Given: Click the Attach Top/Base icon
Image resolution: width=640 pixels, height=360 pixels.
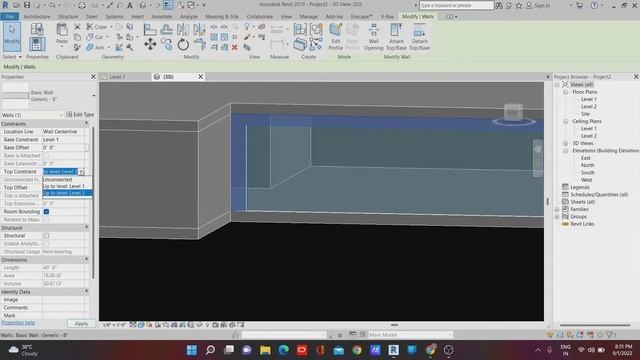Looking at the screenshot, I should 396,36.
